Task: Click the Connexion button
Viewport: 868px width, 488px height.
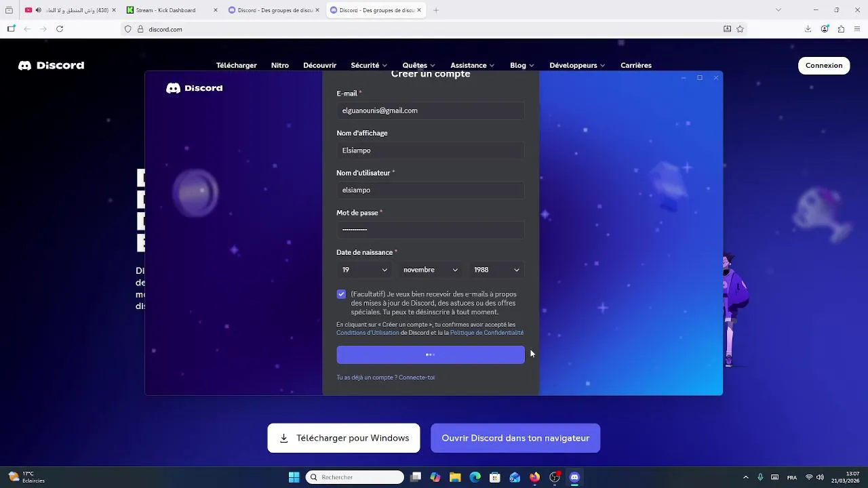Action: (824, 66)
